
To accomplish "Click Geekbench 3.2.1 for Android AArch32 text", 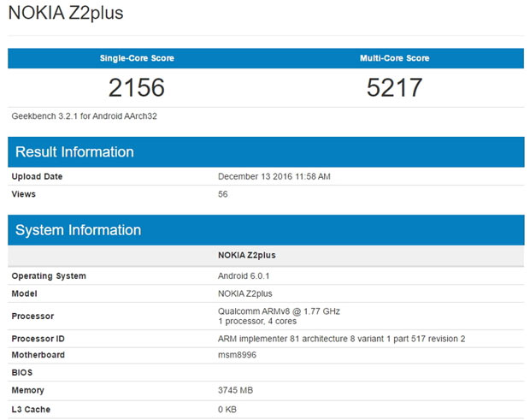I will (x=84, y=116).
